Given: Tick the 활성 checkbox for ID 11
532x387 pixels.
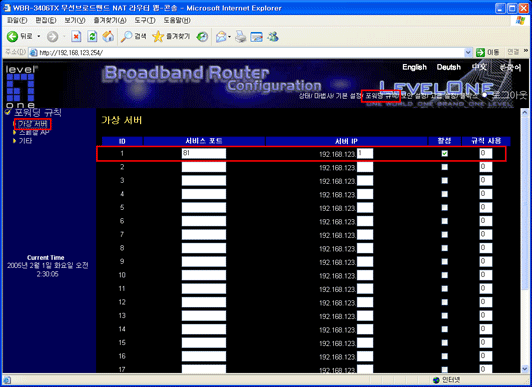Looking at the screenshot, I should click(444, 289).
